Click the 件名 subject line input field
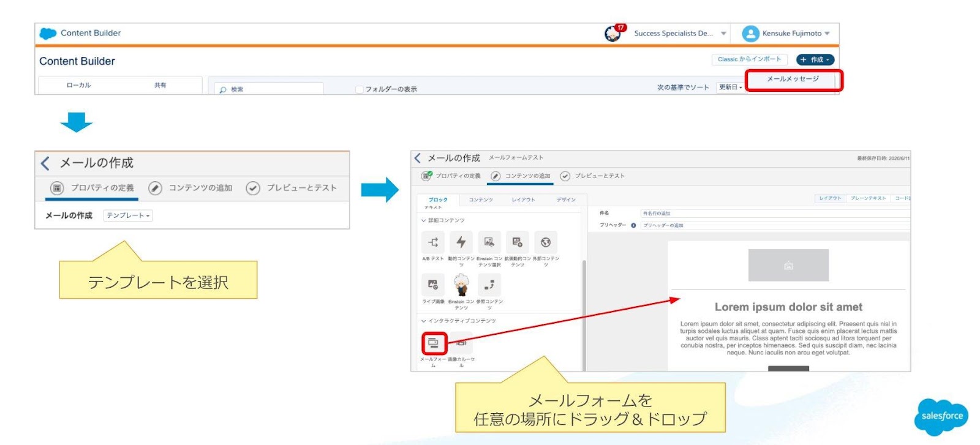This screenshot has height=445, width=980. [x=775, y=213]
